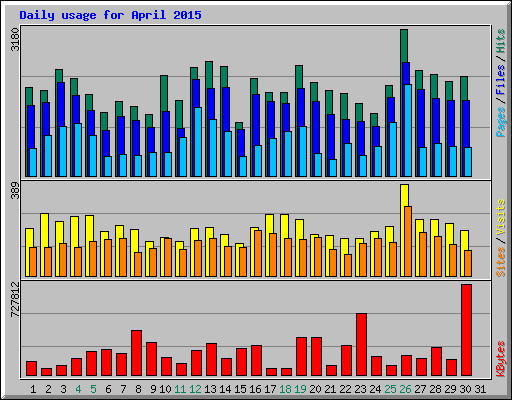Select the red KBytes bar for day 8
512x400 pixels.
tap(136, 353)
